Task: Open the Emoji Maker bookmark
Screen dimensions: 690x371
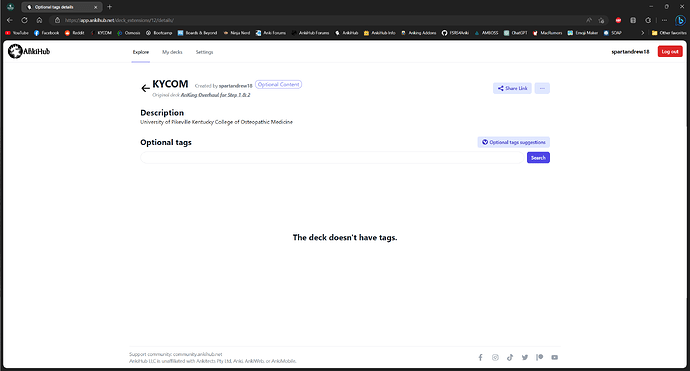Action: click(583, 33)
